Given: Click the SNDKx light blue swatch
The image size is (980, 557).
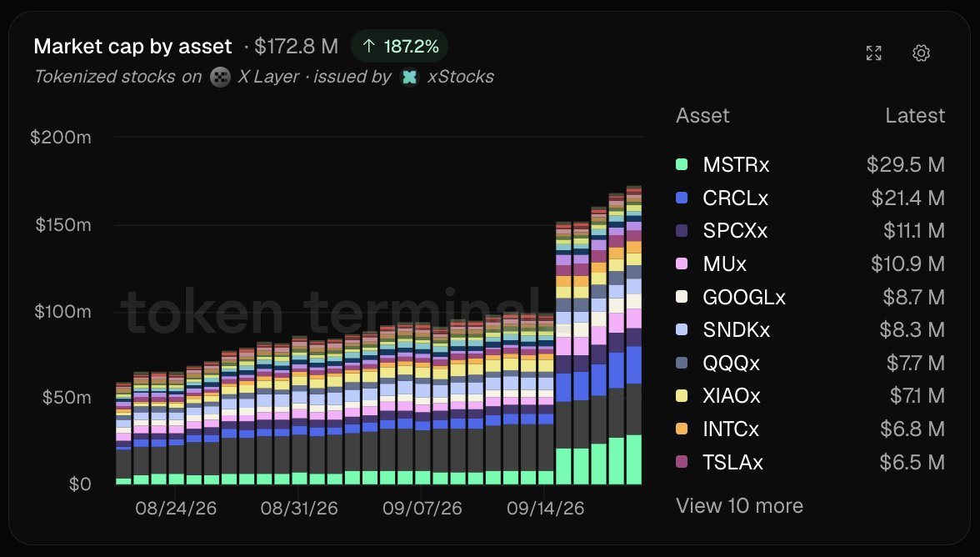Looking at the screenshot, I should coord(682,329).
